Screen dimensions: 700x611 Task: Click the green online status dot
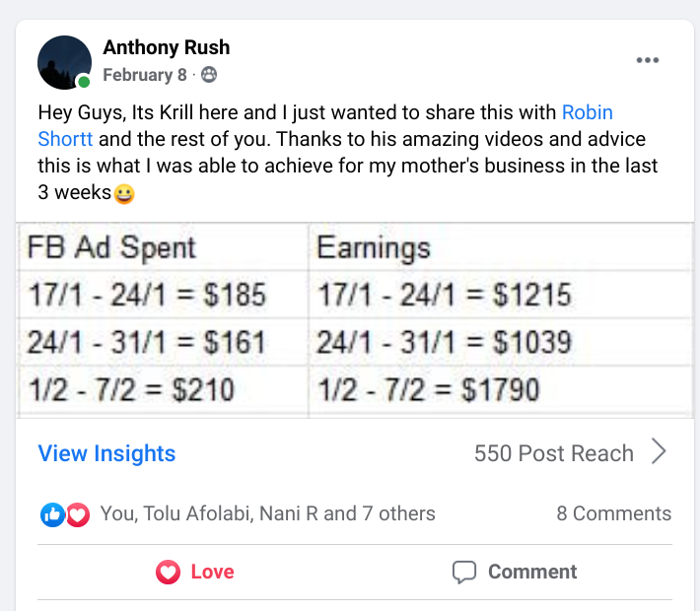85,82
